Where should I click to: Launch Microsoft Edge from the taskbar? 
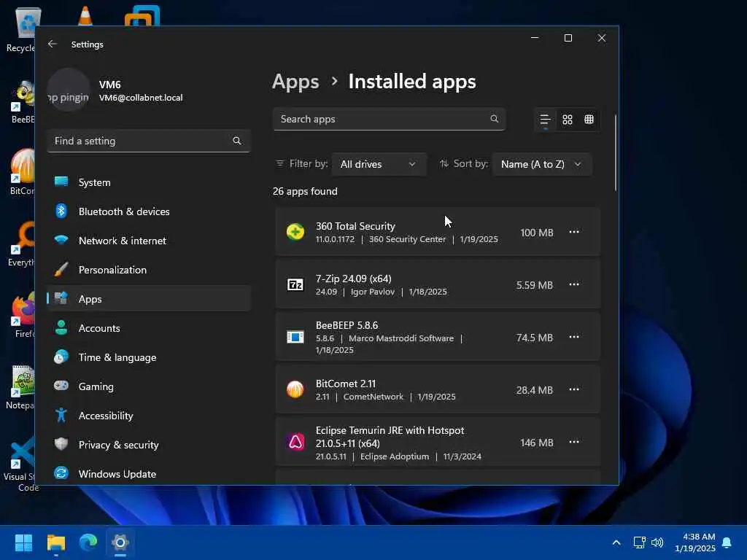coord(88,542)
